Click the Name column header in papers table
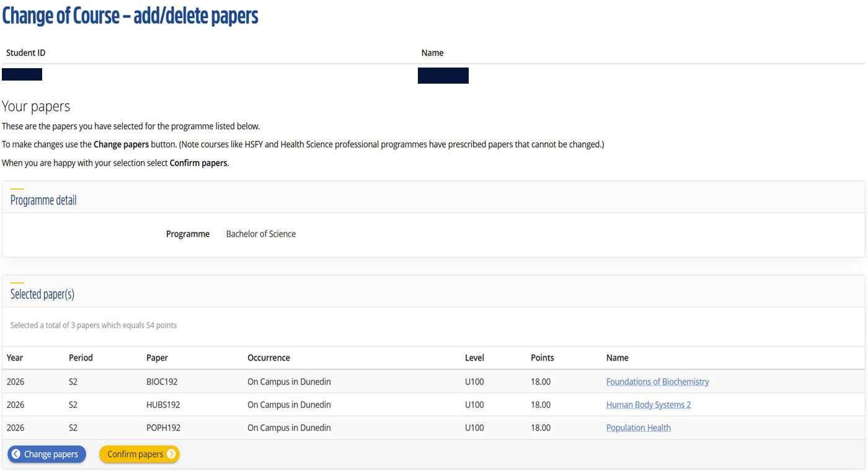Image resolution: width=868 pixels, height=471 pixels. tap(618, 358)
